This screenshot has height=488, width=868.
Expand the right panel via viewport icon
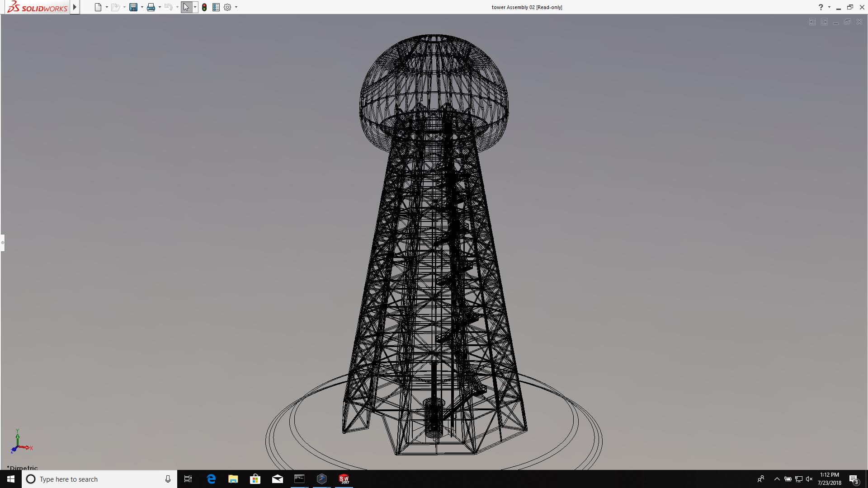[x=824, y=22]
